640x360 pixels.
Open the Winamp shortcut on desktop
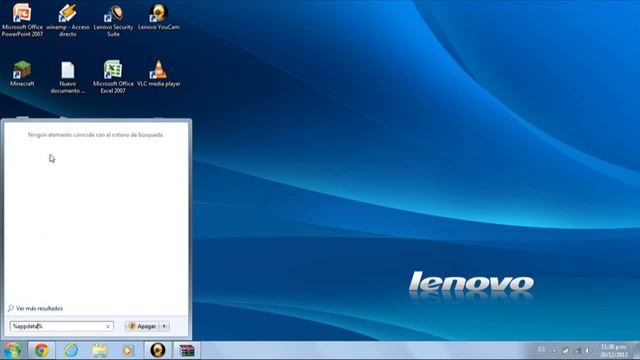[68, 20]
